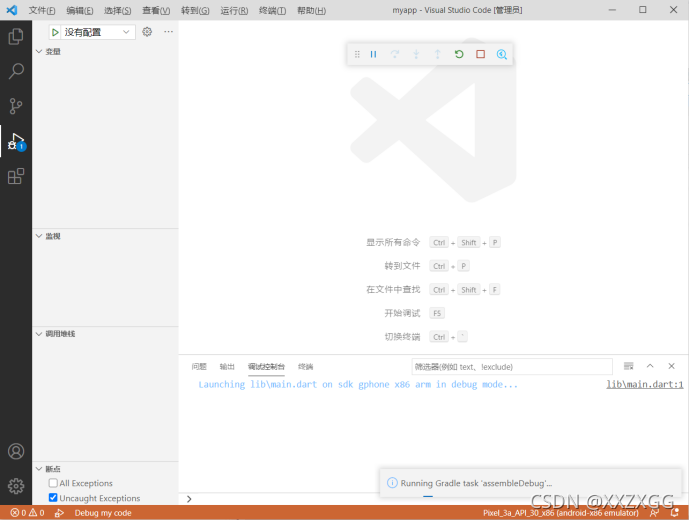Click the debug status bar icon
Viewport: 689px width, 520px height.
59,513
